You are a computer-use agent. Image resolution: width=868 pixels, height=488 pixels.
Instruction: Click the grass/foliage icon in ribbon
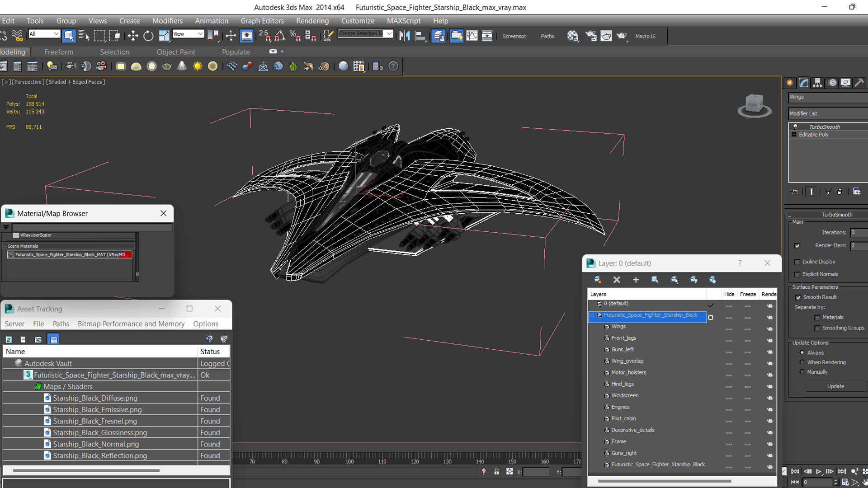293,66
